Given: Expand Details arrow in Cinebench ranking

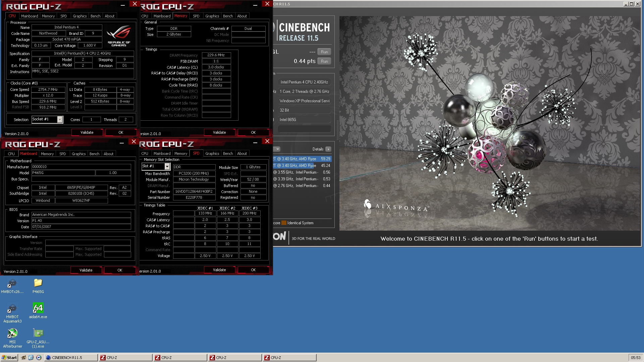Looking at the screenshot, I should (x=328, y=149).
